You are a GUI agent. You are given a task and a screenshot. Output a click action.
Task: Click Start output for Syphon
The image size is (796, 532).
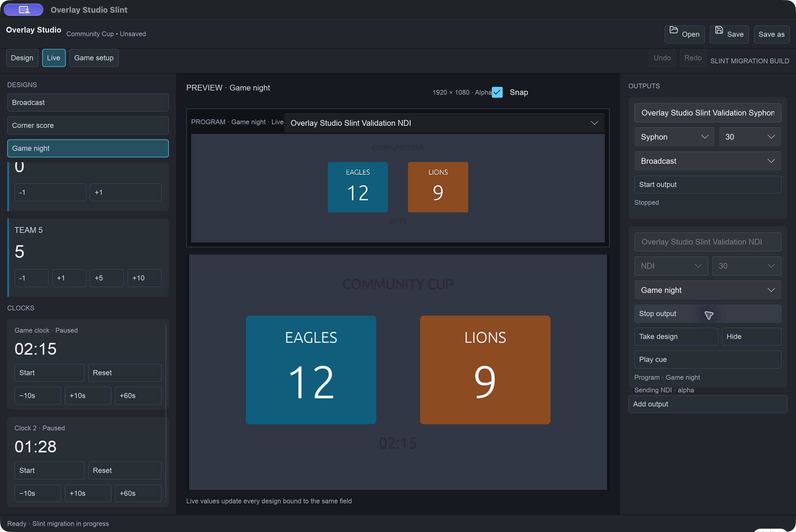pos(707,185)
